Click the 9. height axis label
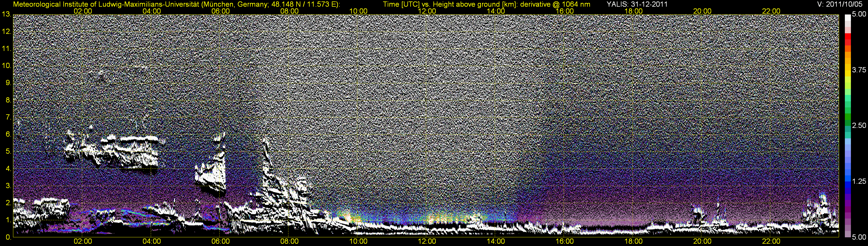 point(8,83)
